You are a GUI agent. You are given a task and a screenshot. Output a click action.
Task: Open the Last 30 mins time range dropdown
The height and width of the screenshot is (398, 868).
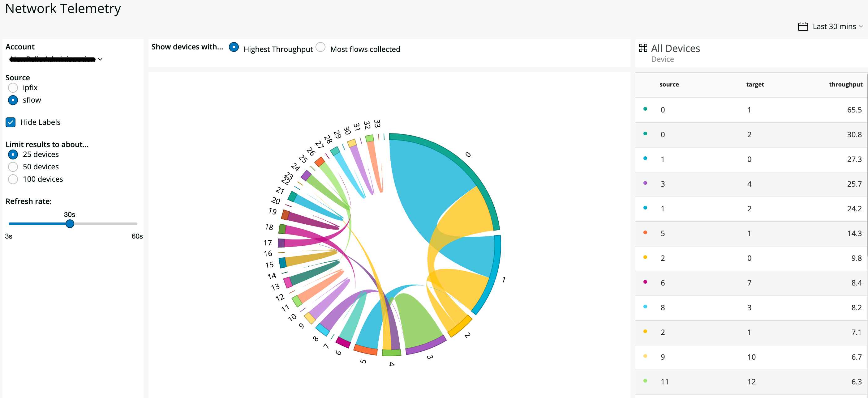[834, 26]
